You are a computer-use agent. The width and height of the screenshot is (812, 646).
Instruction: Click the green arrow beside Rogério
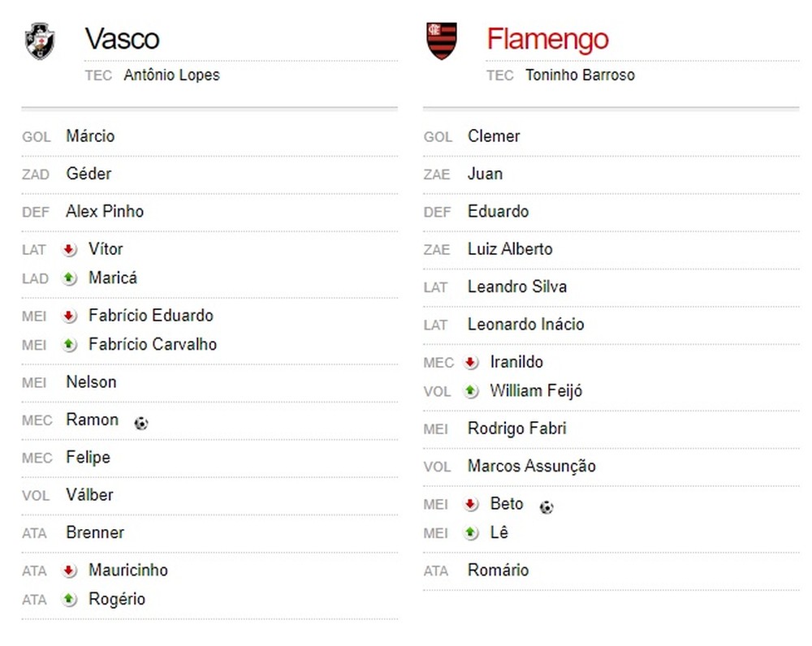[x=70, y=600]
